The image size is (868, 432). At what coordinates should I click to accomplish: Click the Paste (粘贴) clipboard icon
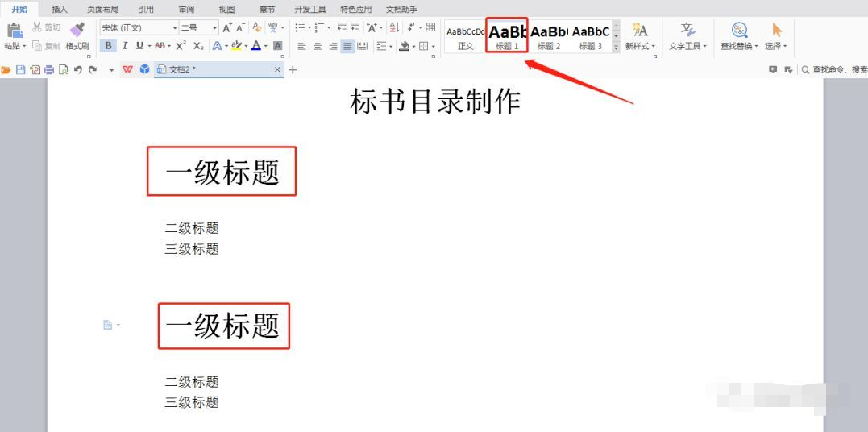[14, 31]
